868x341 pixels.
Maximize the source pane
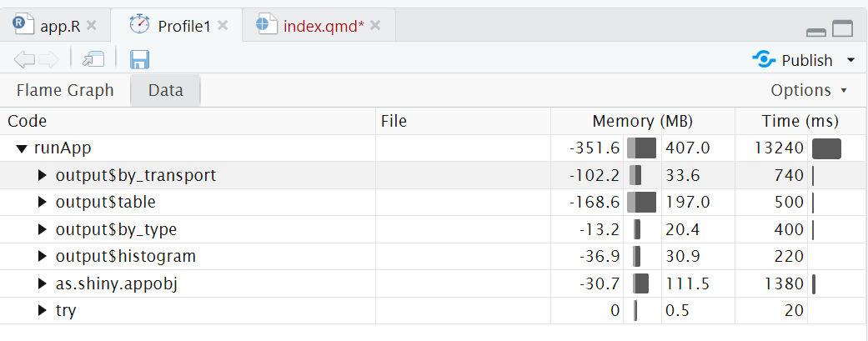point(843,29)
